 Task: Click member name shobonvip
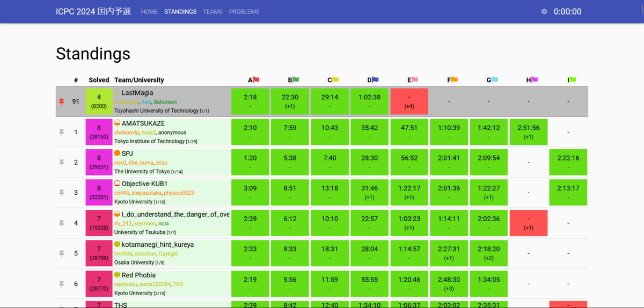click(x=126, y=133)
